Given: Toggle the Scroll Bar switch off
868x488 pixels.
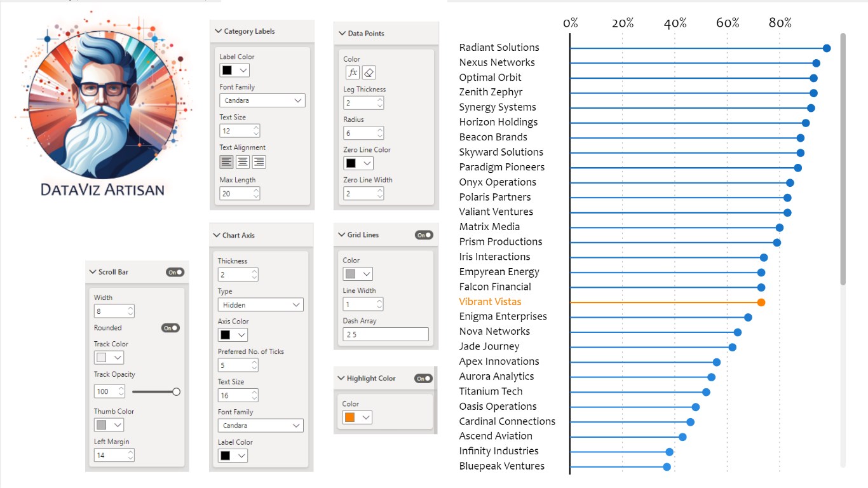Looking at the screenshot, I should point(175,272).
